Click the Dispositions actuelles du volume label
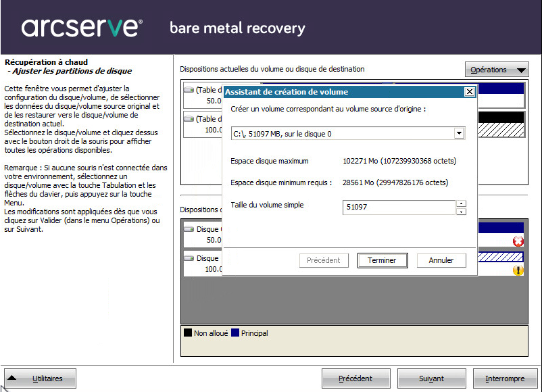This screenshot has height=392, width=542. 272,69
